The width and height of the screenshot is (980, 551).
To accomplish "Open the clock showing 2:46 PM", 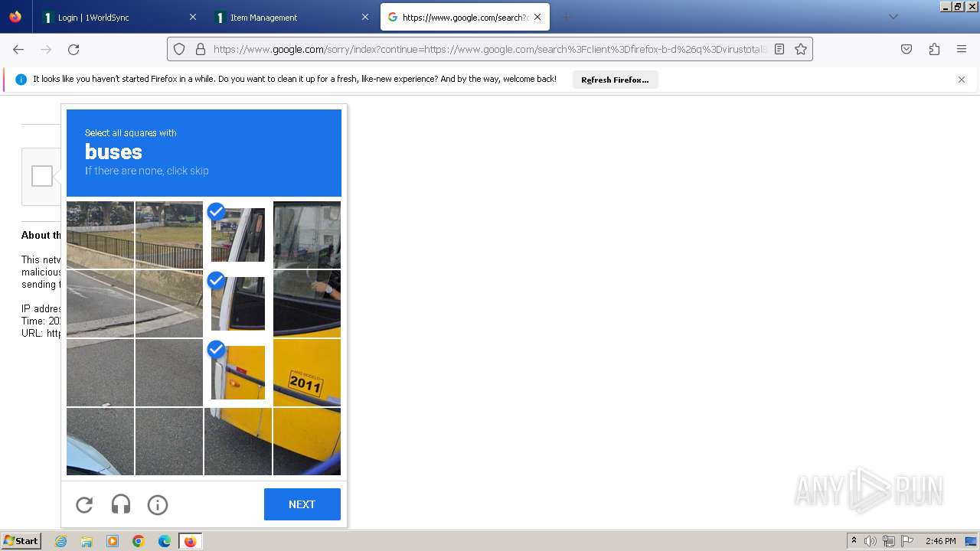I will (x=940, y=541).
